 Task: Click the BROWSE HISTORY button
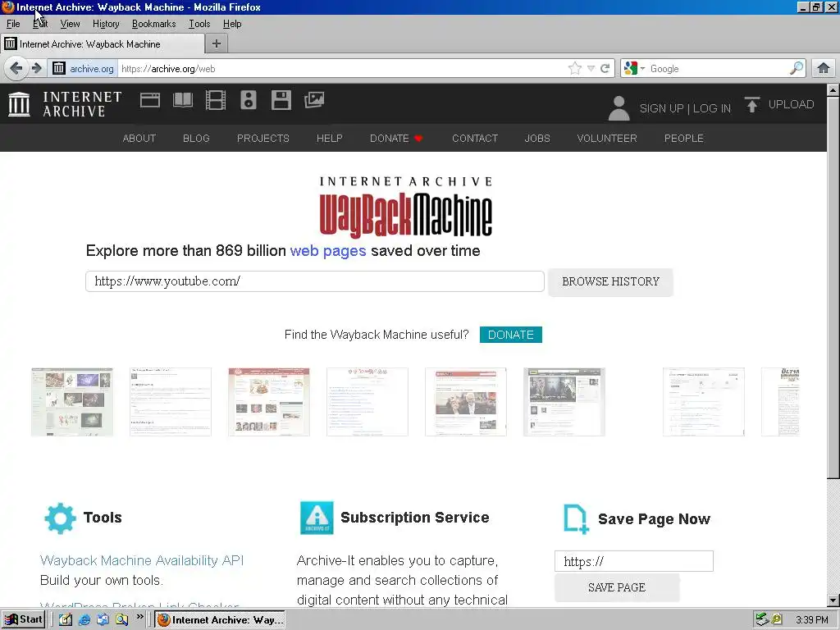[610, 282]
